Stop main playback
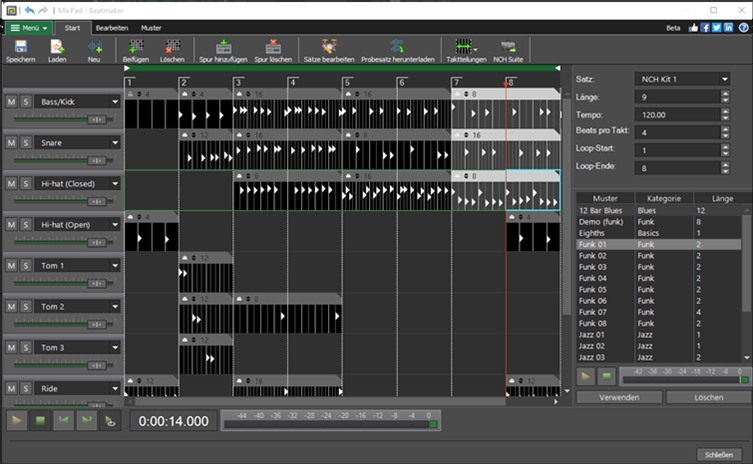 click(40, 421)
